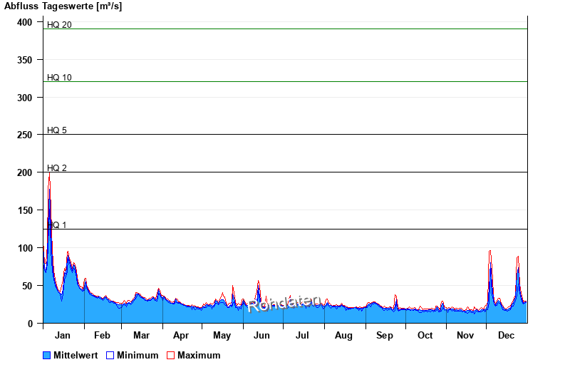
Task: Select the Minimum legend text label
Action: coord(138,355)
